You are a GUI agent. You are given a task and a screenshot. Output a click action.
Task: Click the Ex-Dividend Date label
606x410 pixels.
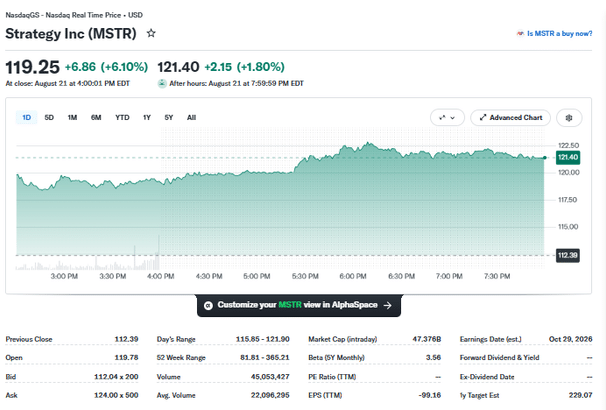click(x=487, y=377)
